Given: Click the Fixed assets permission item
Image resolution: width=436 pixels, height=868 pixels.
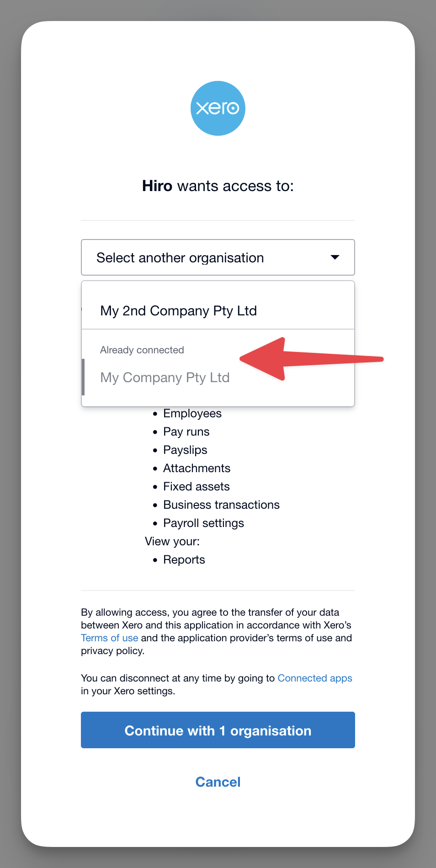Looking at the screenshot, I should coord(196,487).
